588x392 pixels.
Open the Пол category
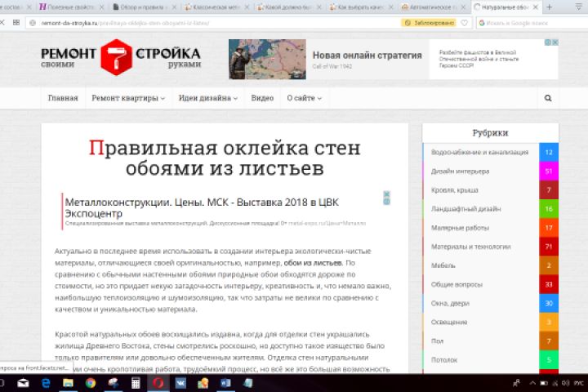(437, 341)
